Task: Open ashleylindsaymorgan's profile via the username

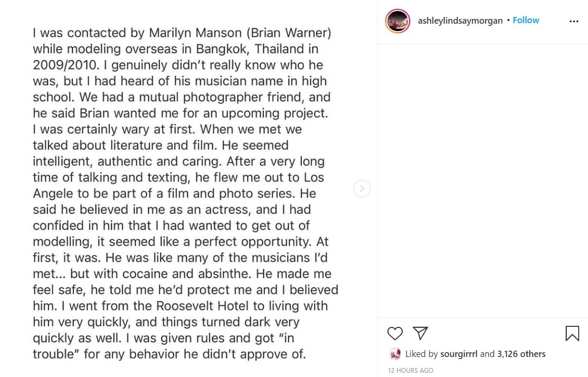Action: tap(460, 20)
